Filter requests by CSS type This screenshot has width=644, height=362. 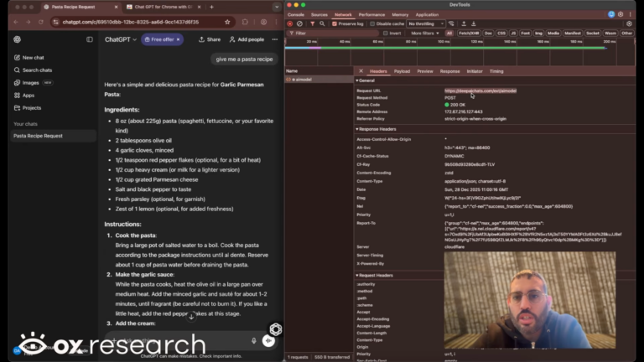(x=501, y=34)
